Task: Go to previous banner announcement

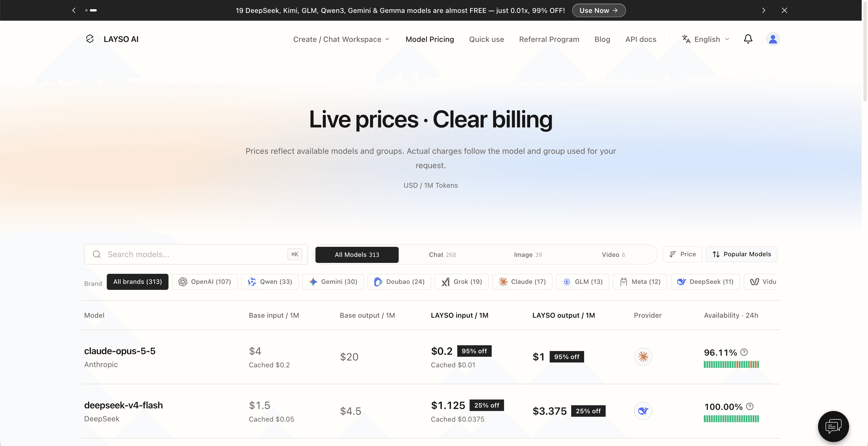Action: [x=74, y=10]
